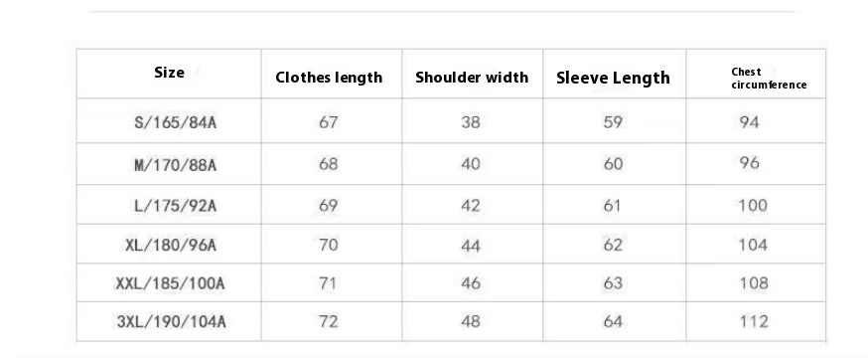Click shoulder width value 40
Screen dimensions: 868x358
tap(471, 164)
